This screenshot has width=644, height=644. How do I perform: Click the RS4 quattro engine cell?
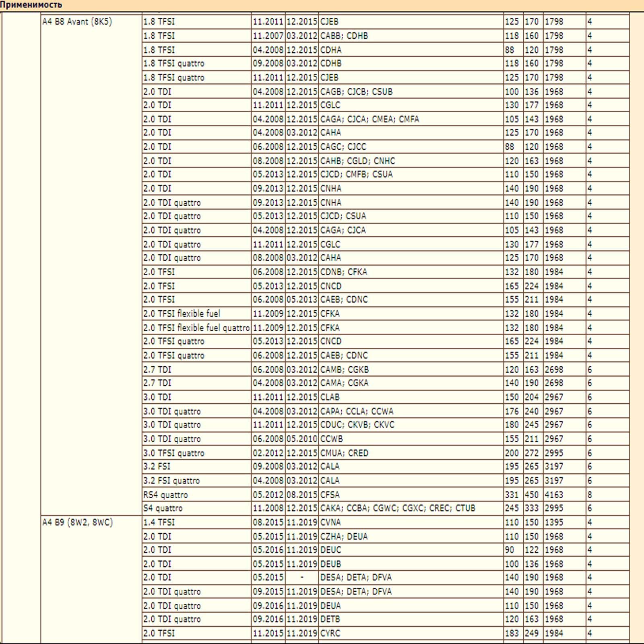(165, 495)
